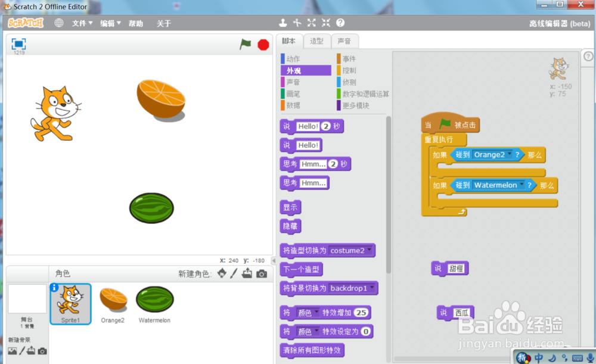Select the duplicate stamp tool
This screenshot has height=364, width=596.
tap(283, 23)
